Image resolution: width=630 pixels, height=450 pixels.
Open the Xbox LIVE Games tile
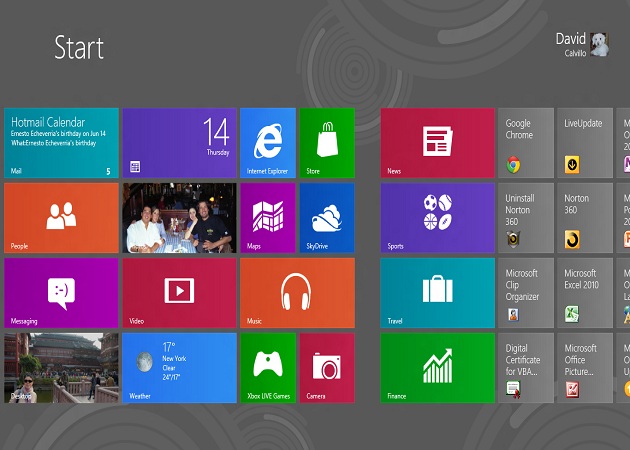[x=268, y=367]
